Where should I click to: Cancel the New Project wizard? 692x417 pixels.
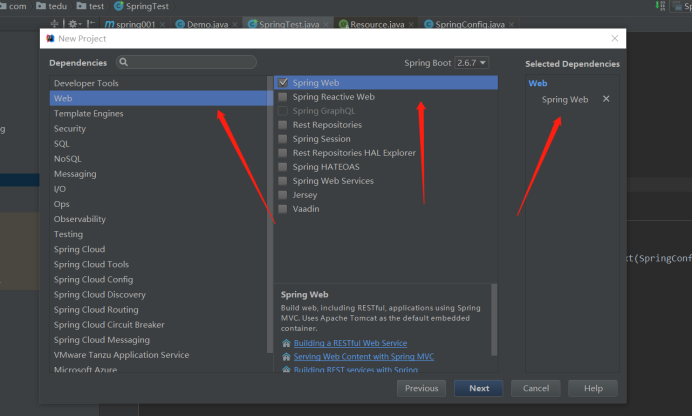click(x=536, y=388)
